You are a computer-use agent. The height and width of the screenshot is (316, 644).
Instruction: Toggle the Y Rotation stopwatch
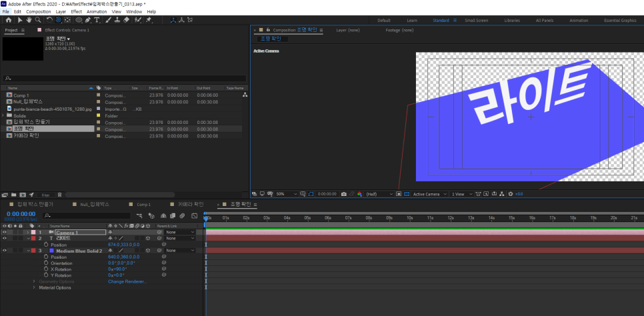click(47, 275)
